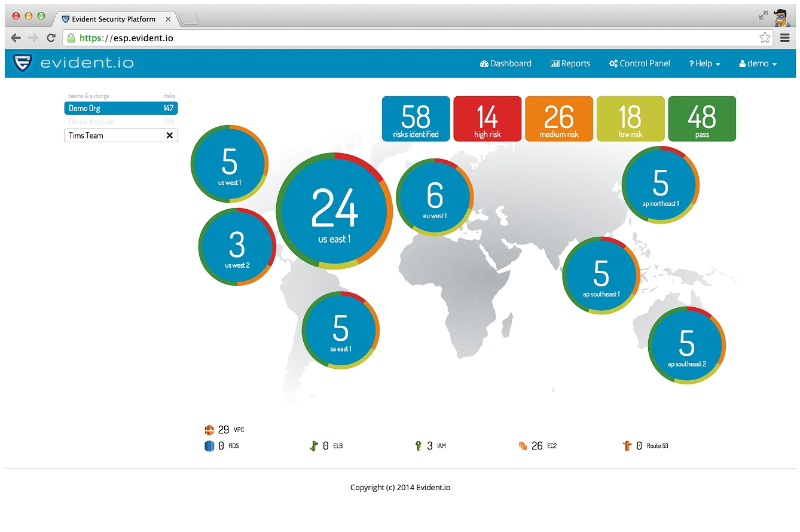Click the red high risk tile

487,119
